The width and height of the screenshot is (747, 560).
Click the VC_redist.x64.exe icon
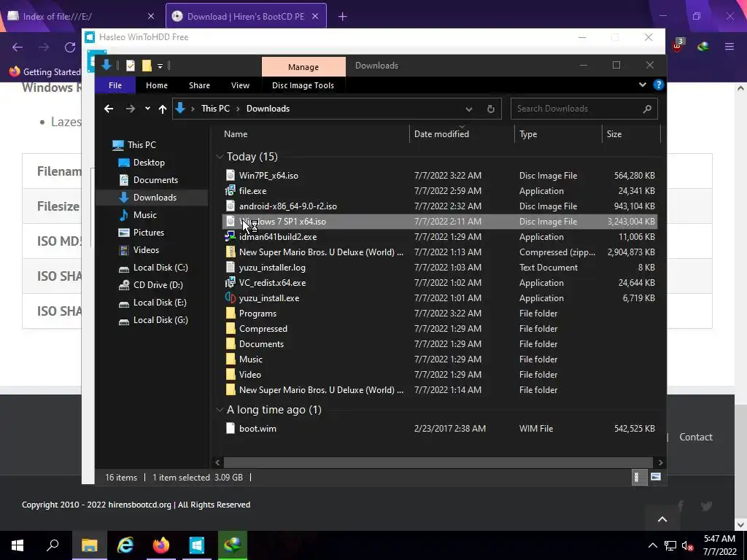point(231,282)
